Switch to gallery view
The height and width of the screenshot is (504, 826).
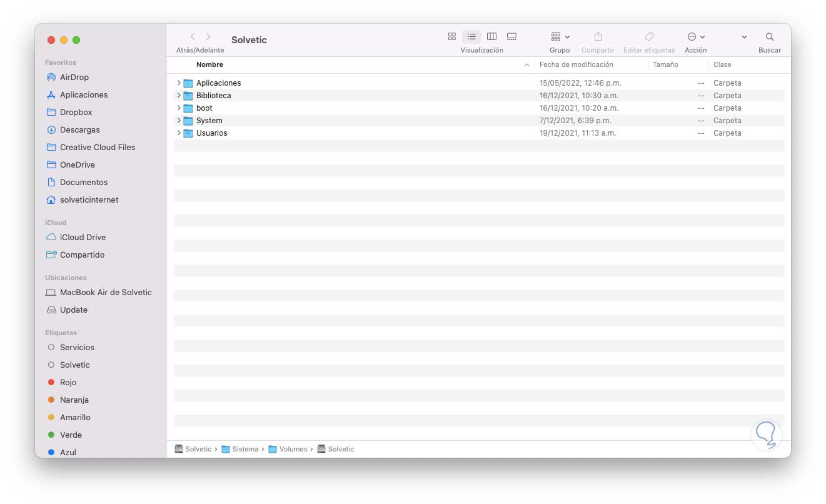511,37
